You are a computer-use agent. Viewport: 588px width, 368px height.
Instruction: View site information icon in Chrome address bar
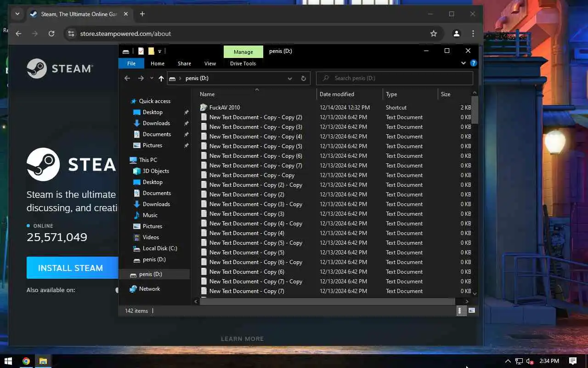click(x=71, y=34)
